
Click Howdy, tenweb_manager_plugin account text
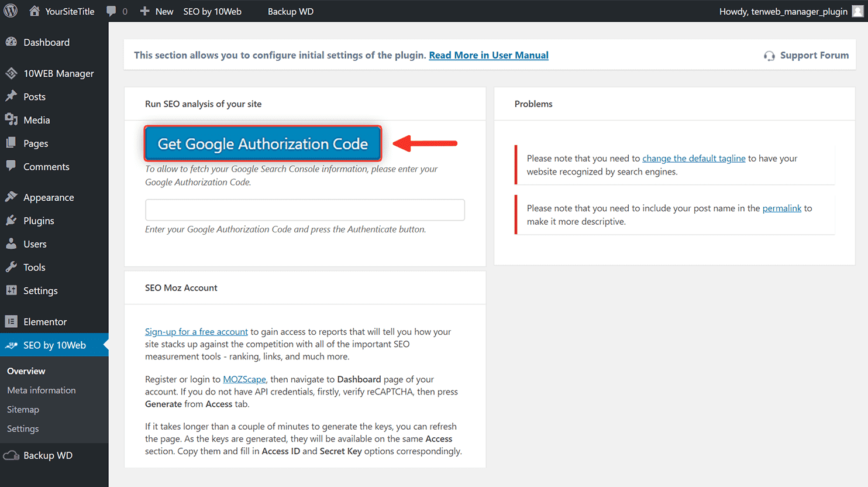[x=783, y=11]
